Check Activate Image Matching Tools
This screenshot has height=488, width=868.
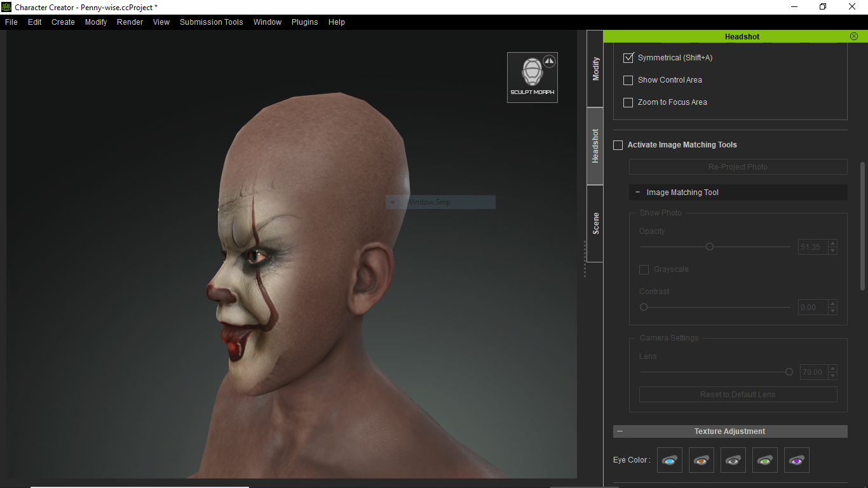[x=618, y=145]
